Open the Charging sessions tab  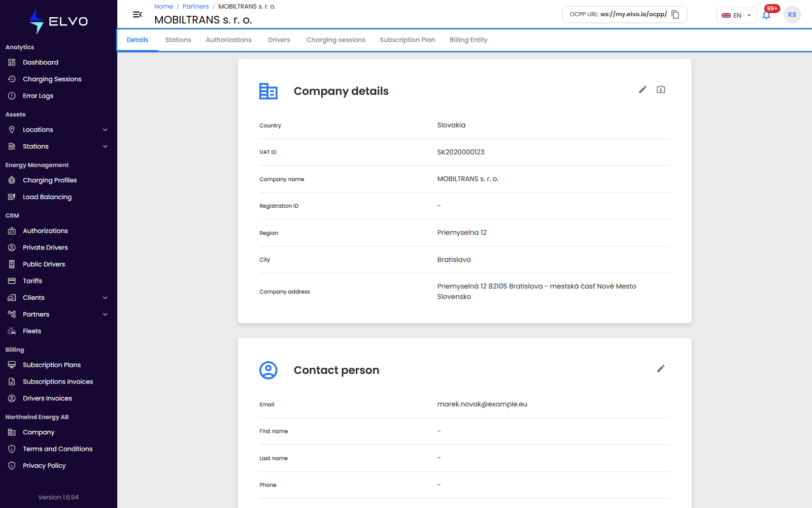(336, 40)
